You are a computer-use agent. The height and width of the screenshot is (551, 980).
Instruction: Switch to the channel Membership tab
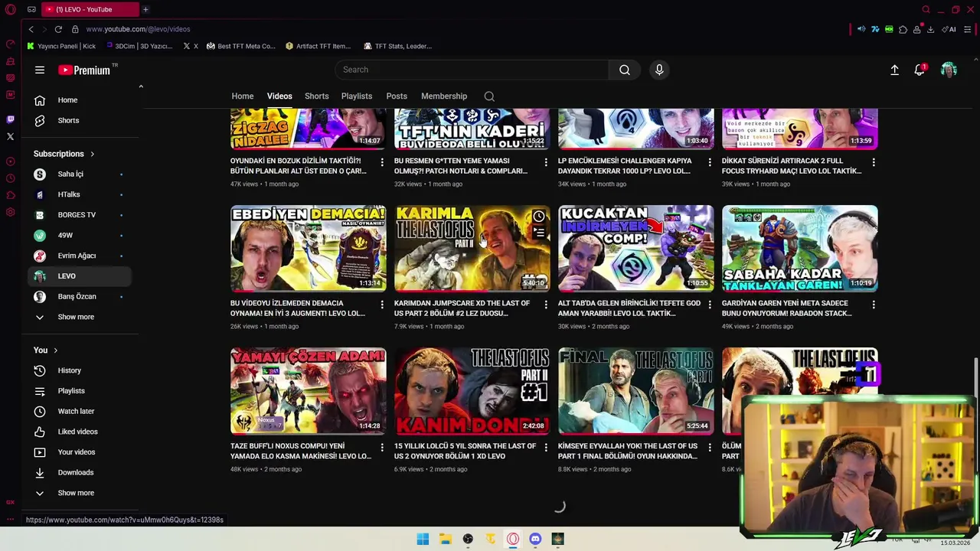click(444, 96)
